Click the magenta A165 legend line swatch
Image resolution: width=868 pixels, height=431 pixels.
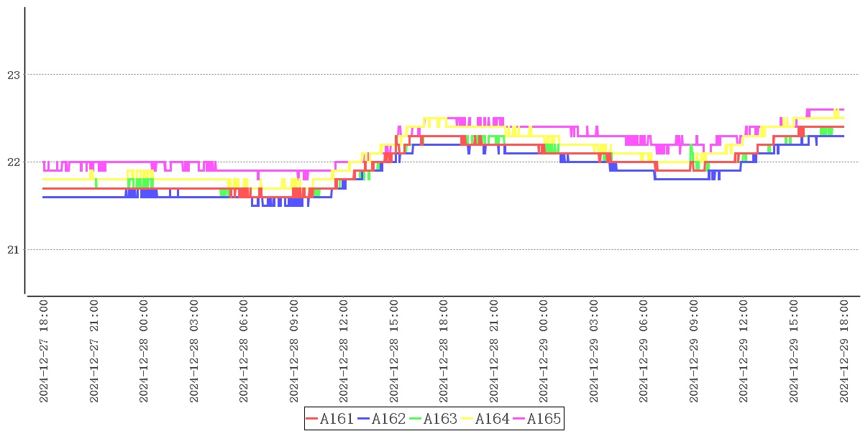coord(520,419)
